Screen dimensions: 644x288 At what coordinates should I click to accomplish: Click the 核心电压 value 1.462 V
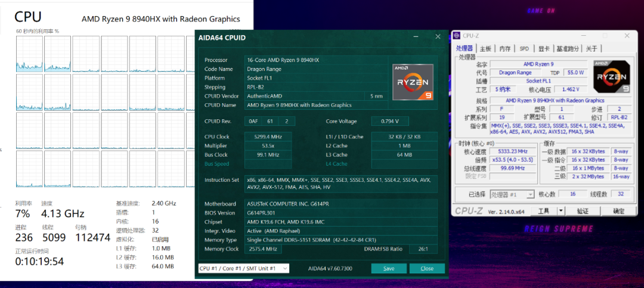[572, 89]
